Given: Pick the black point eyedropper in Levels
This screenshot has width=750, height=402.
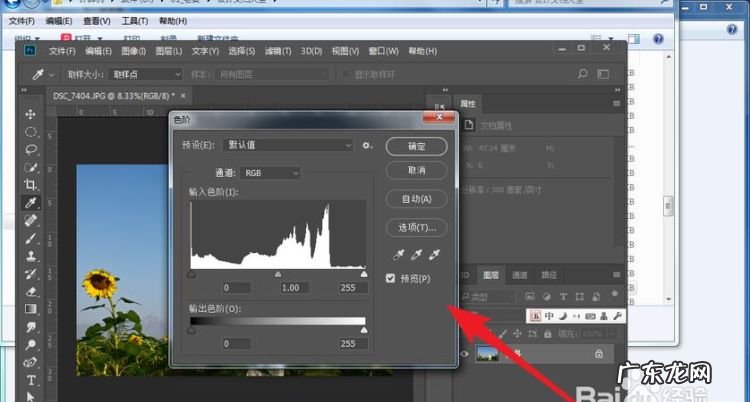Looking at the screenshot, I should [x=397, y=257].
